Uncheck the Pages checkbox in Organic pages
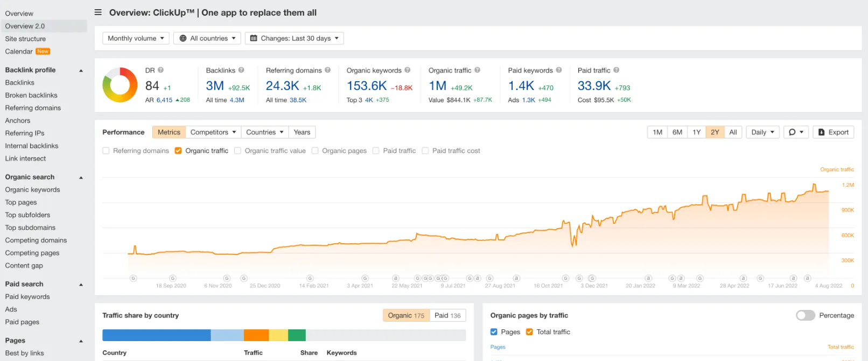The height and width of the screenshot is (361, 868). click(494, 332)
